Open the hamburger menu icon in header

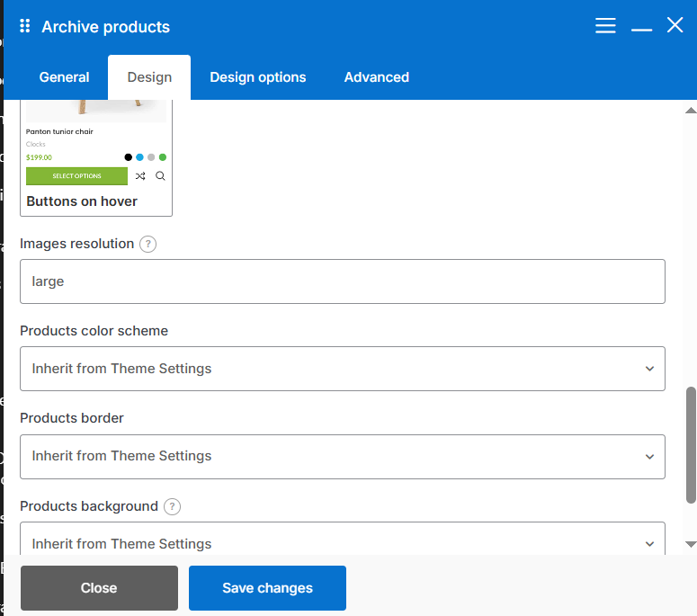coord(605,26)
